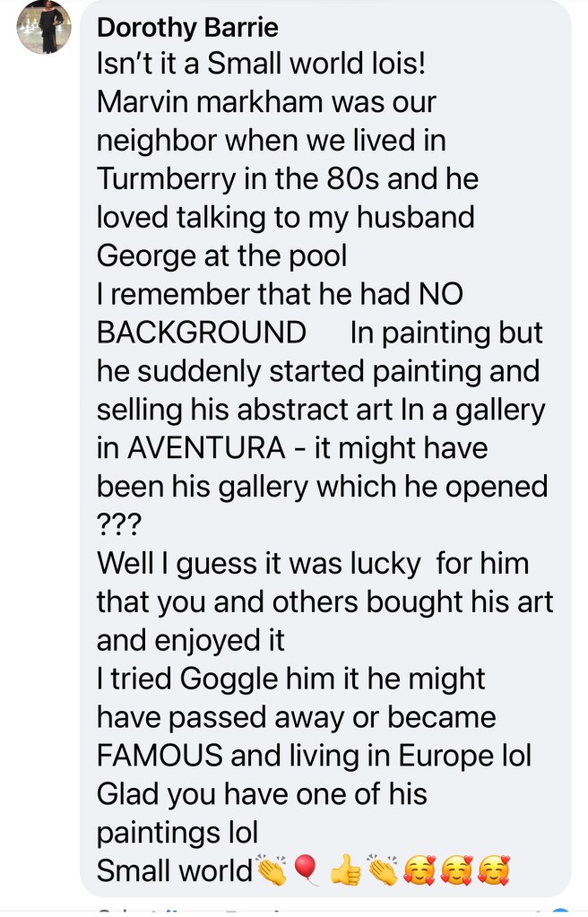The height and width of the screenshot is (917, 588).
Task: Click the thumbs up emoji
Action: coord(344,869)
